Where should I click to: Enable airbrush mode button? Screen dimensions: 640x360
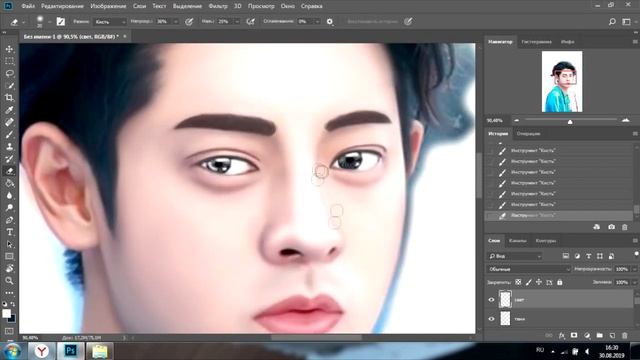251,22
